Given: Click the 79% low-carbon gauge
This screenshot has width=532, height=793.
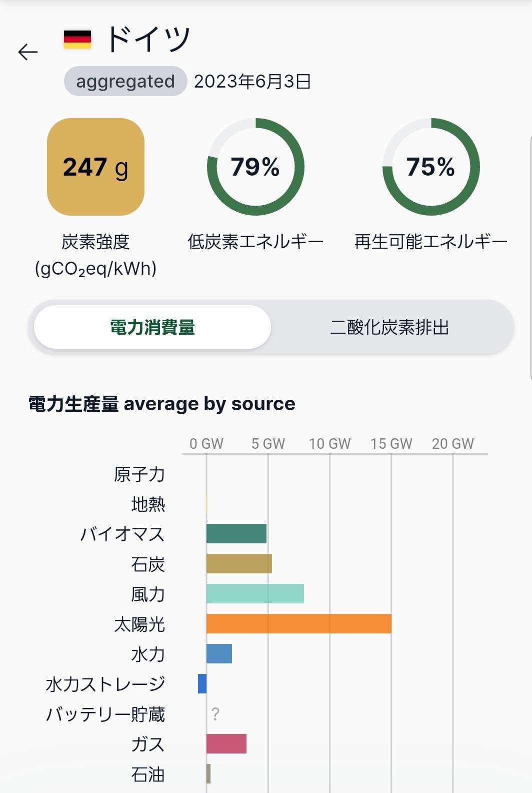Looking at the screenshot, I should tap(255, 167).
